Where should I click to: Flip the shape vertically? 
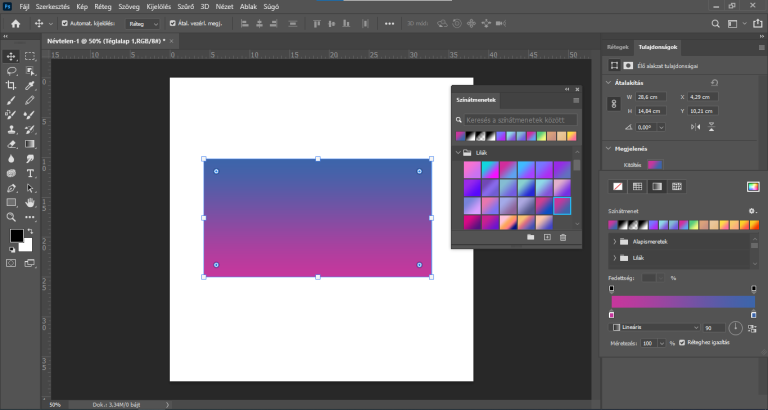click(711, 127)
